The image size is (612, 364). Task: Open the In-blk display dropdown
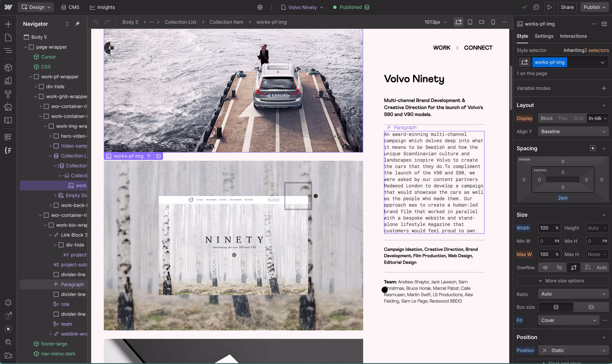pyautogui.click(x=598, y=118)
